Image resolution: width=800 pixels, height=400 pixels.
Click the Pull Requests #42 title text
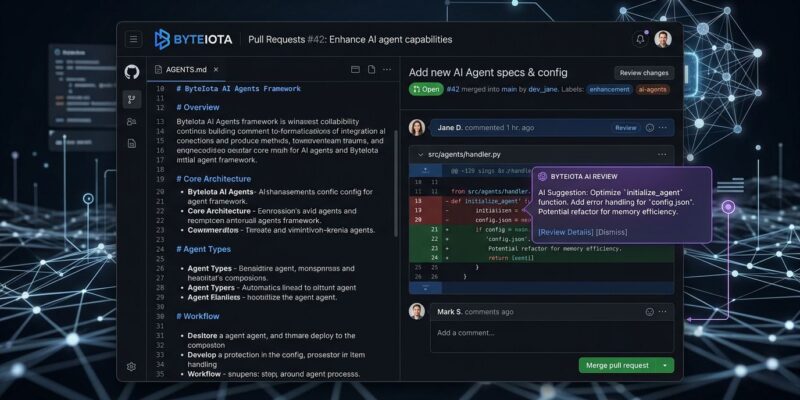point(350,39)
